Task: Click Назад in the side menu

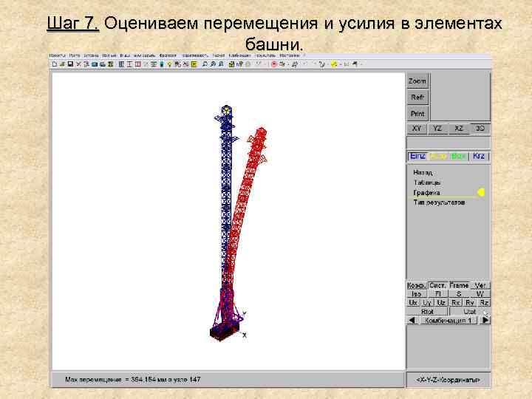Action: click(x=423, y=172)
